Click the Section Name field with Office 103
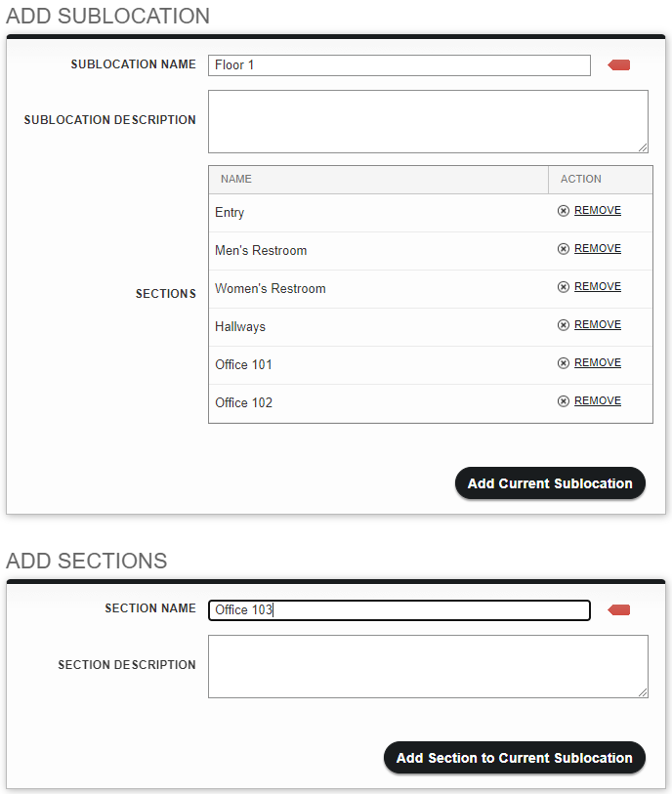 pos(399,610)
